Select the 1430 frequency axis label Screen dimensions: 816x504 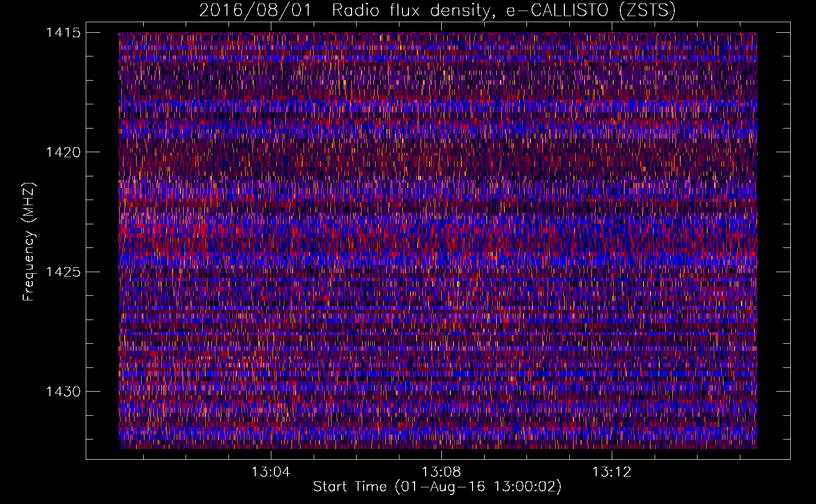pyautogui.click(x=63, y=392)
